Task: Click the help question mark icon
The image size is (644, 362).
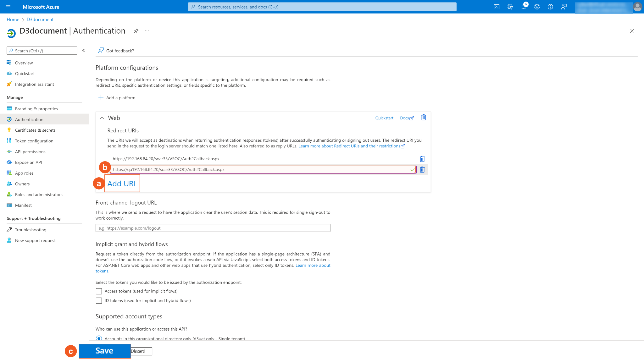Action: 550,7
